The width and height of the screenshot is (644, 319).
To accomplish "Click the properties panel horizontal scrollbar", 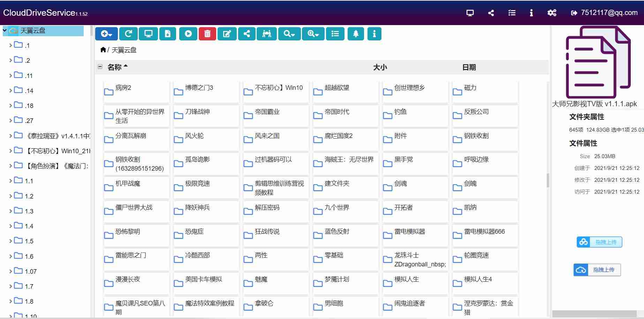I will [594, 314].
